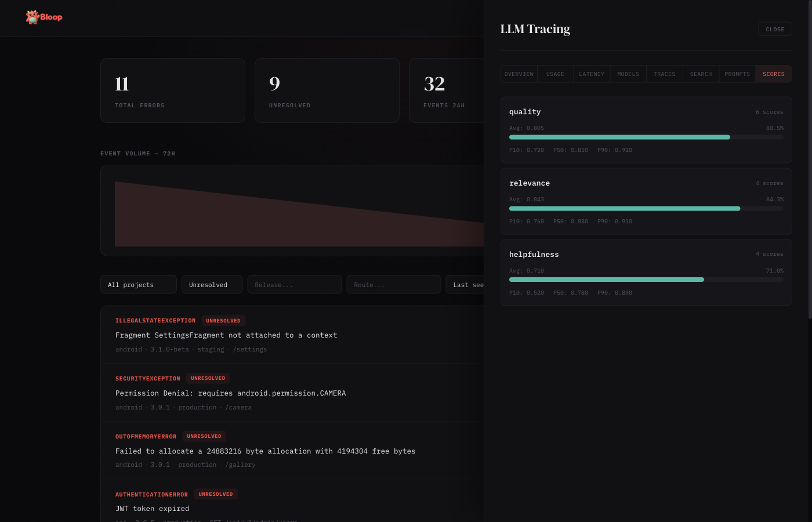Switch to the Overview tab

(519, 74)
